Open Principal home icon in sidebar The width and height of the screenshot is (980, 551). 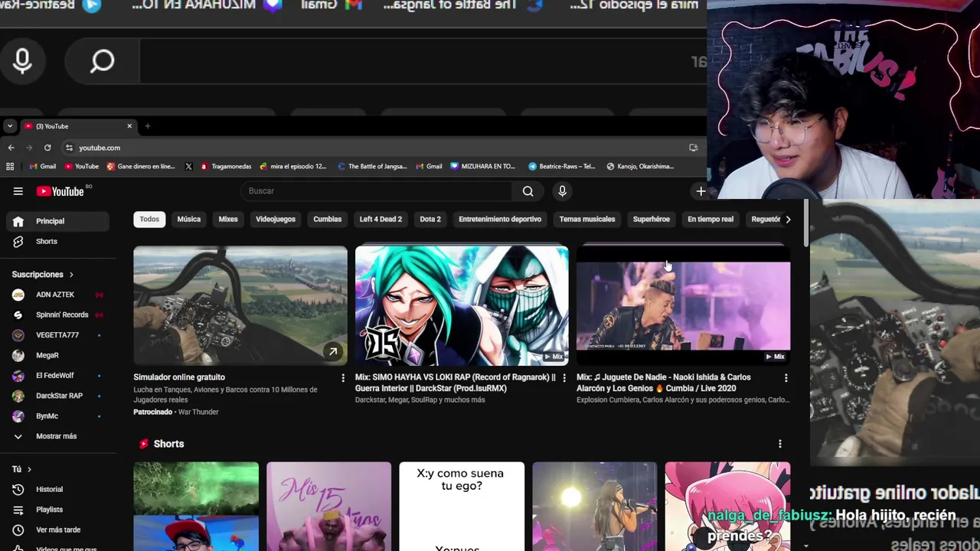[18, 221]
